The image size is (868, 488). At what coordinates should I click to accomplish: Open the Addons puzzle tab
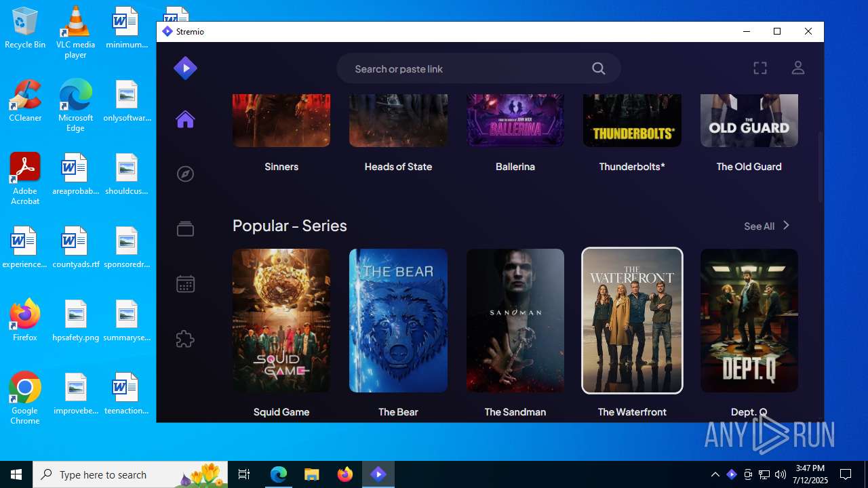[x=185, y=338]
